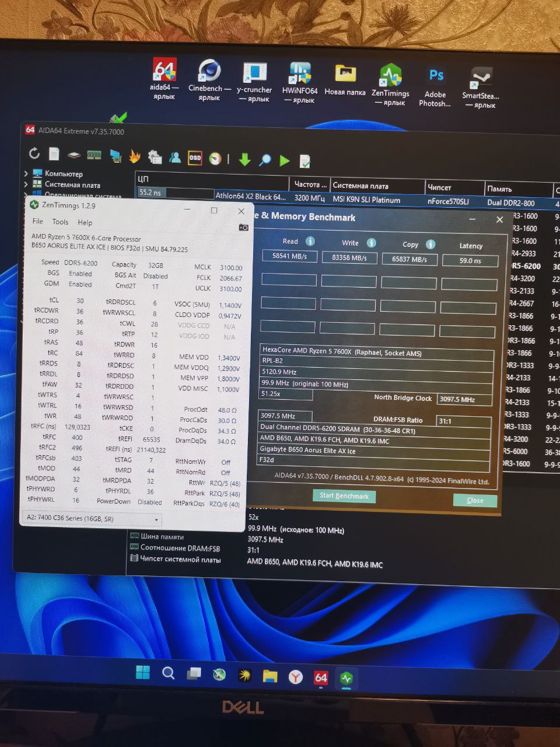The height and width of the screenshot is (747, 560).
Task: Click the Write info icon
Action: coord(372,243)
